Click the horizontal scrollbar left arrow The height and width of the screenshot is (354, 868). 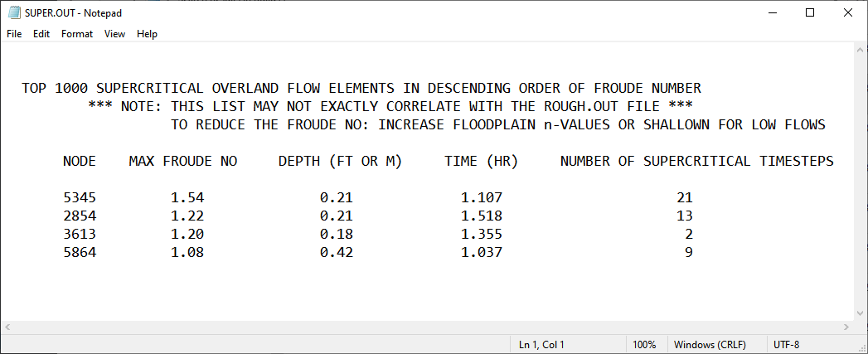click(x=7, y=327)
